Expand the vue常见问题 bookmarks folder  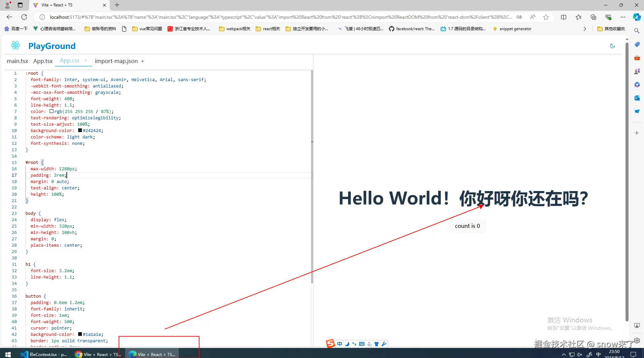(147, 29)
